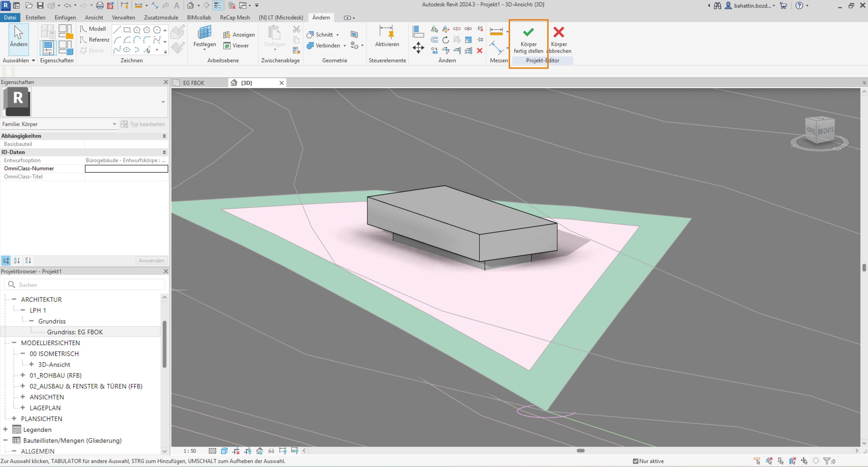The image size is (868, 467).
Task: Select the Offset tool
Action: [x=434, y=40]
